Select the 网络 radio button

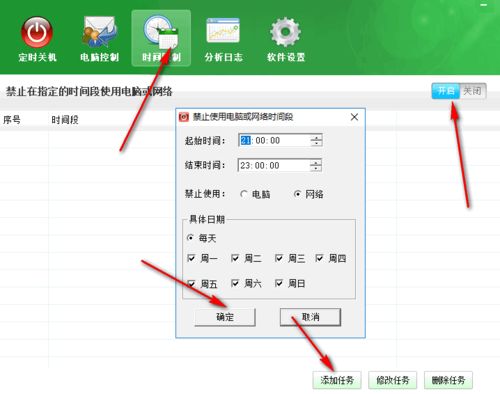[297, 194]
